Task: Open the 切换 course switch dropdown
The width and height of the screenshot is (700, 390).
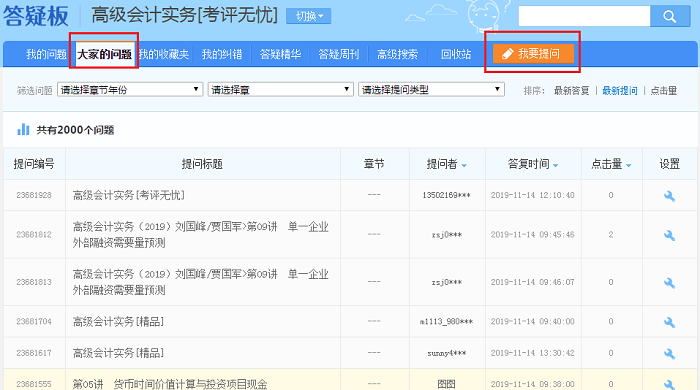Action: (x=308, y=16)
